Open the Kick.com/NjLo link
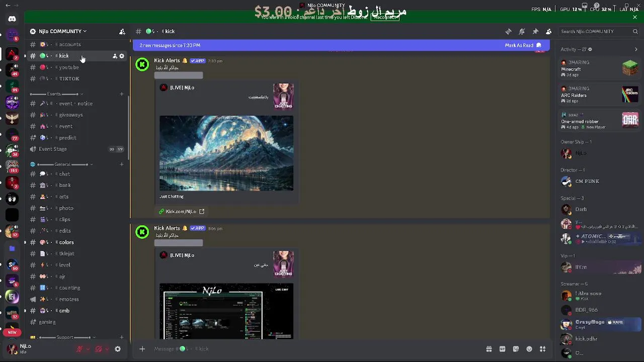Viewport: 644px width, 362px height. [x=181, y=212]
